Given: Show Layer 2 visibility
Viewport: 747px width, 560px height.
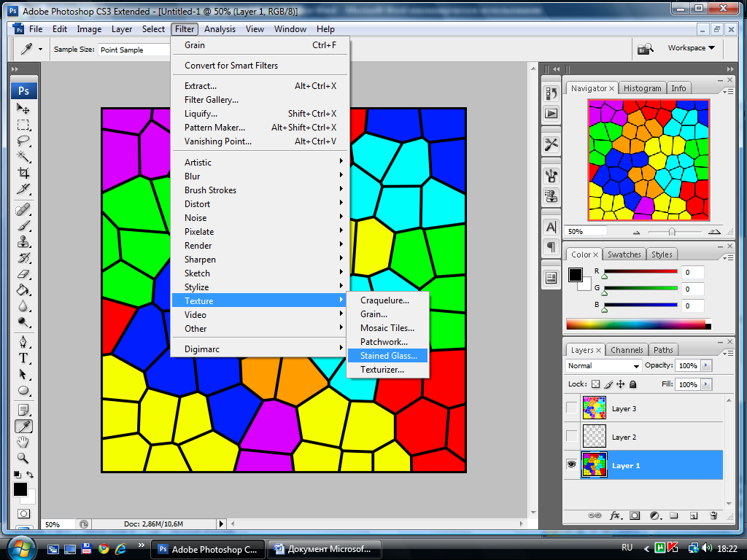Looking at the screenshot, I should tap(571, 436).
